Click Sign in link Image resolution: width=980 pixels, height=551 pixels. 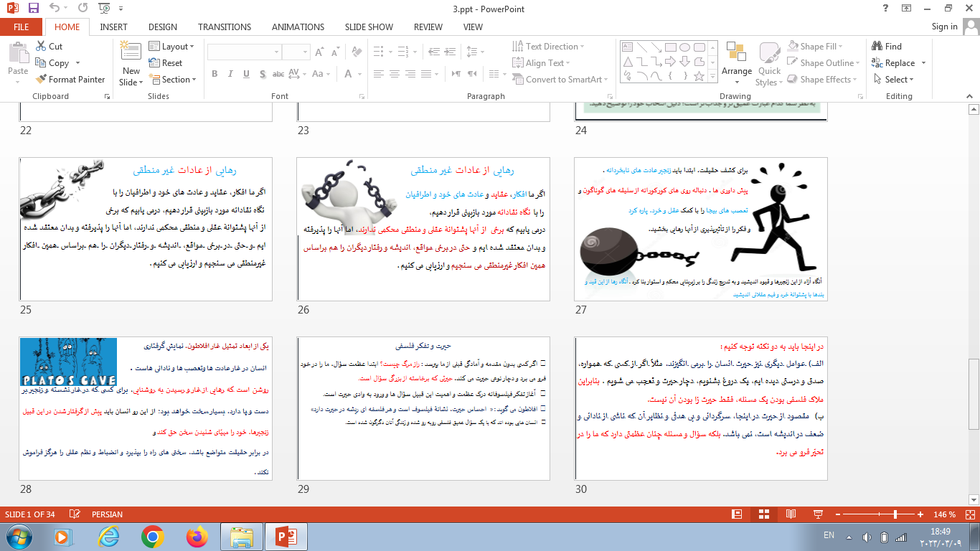point(944,27)
